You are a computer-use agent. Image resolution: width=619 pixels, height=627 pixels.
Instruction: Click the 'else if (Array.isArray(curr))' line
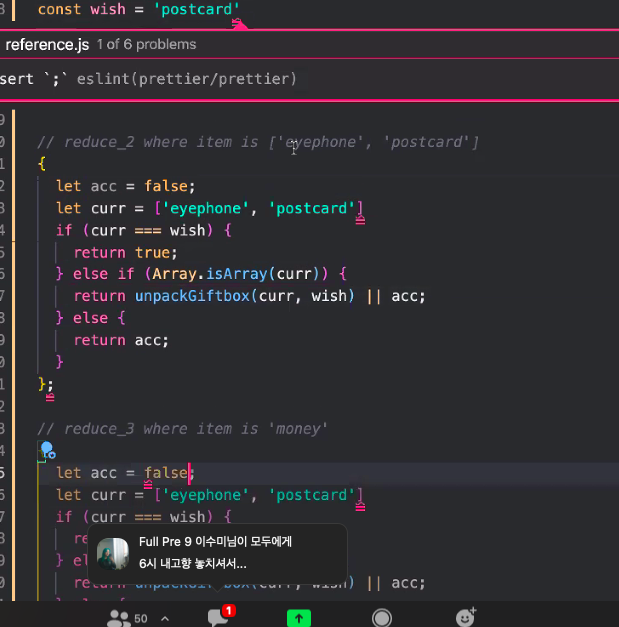click(x=201, y=274)
